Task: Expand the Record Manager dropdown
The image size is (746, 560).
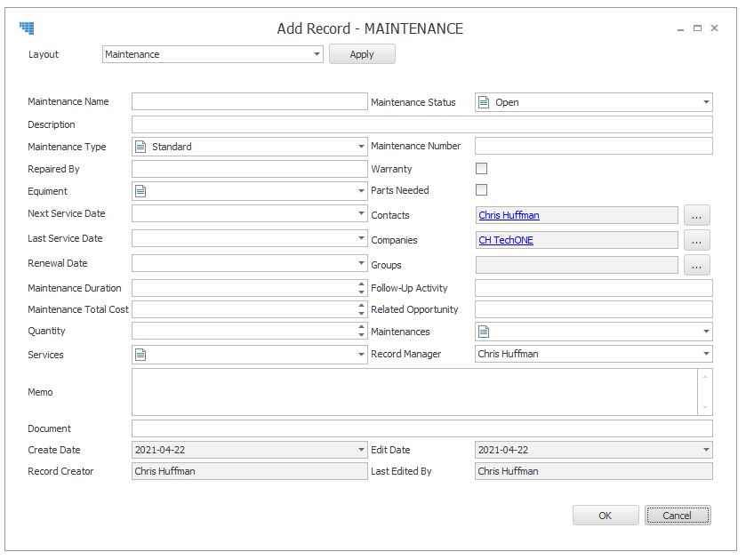Action: [x=706, y=354]
